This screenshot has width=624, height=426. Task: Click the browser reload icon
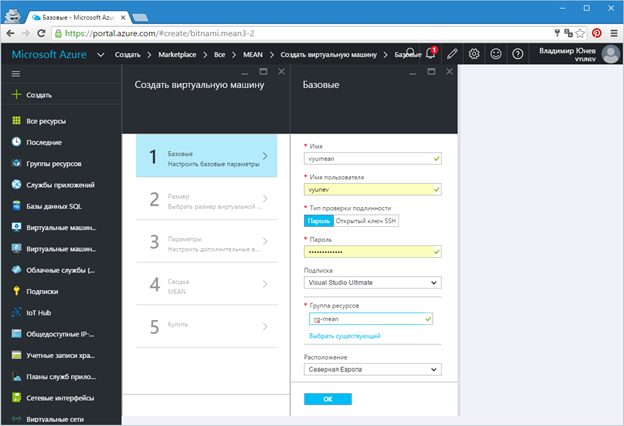[41, 33]
